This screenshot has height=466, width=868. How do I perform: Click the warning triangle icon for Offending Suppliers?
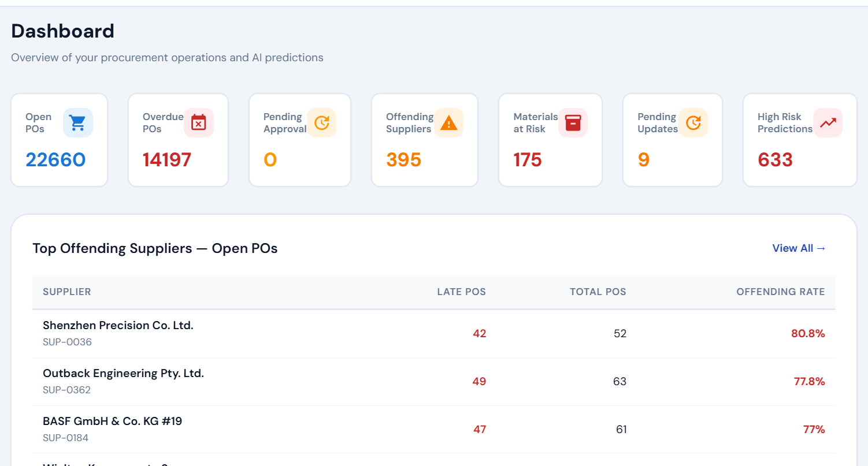(x=449, y=122)
